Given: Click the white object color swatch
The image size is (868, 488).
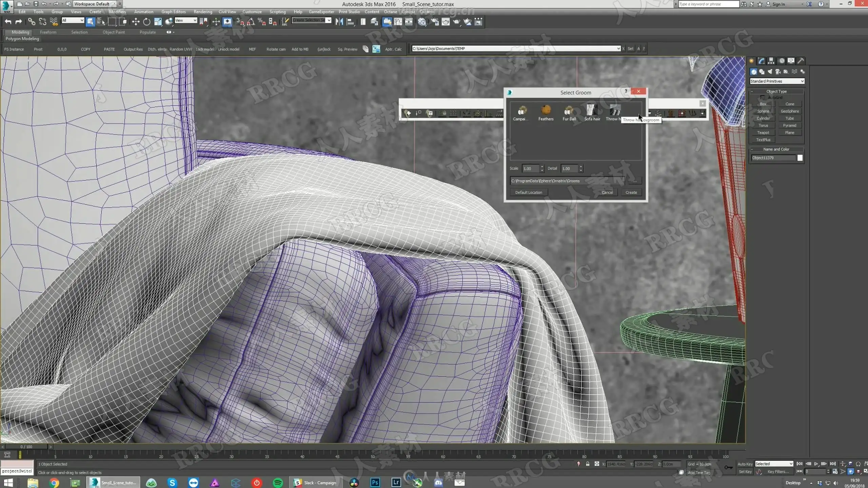Looking at the screenshot, I should [800, 158].
